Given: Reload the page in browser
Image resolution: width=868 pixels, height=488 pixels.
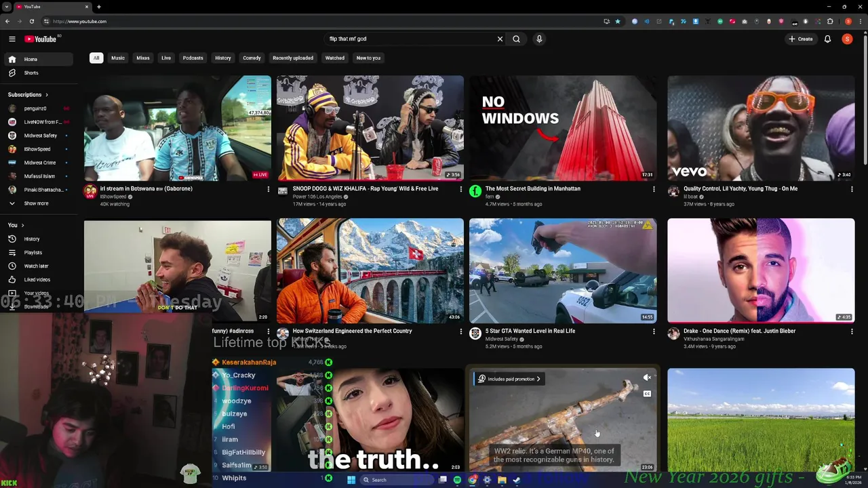Looking at the screenshot, I should pyautogui.click(x=31, y=21).
